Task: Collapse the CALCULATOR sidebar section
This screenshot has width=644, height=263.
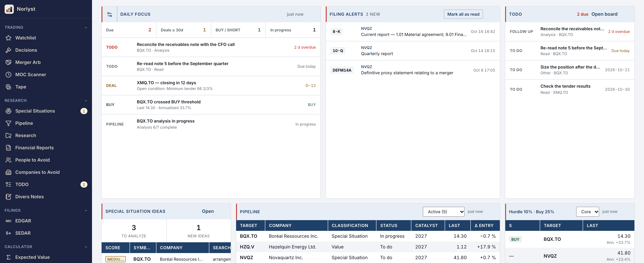Action: point(86,247)
